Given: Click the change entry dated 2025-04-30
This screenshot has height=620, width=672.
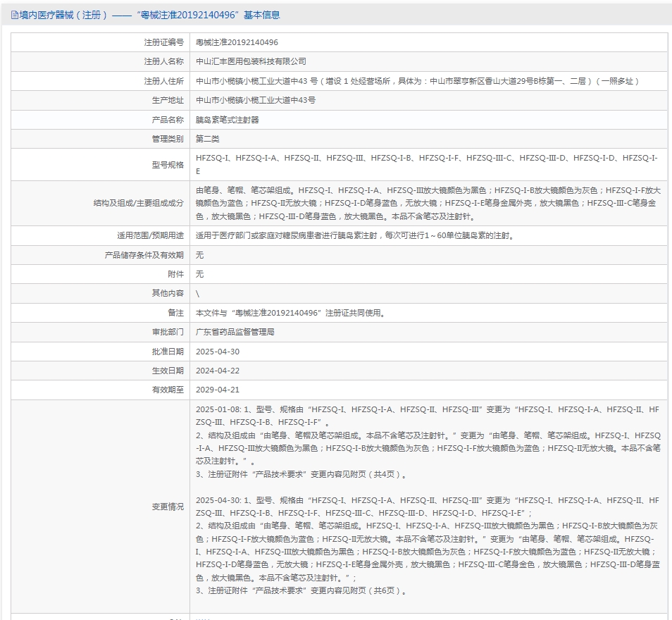Looking at the screenshot, I should coord(428,545).
